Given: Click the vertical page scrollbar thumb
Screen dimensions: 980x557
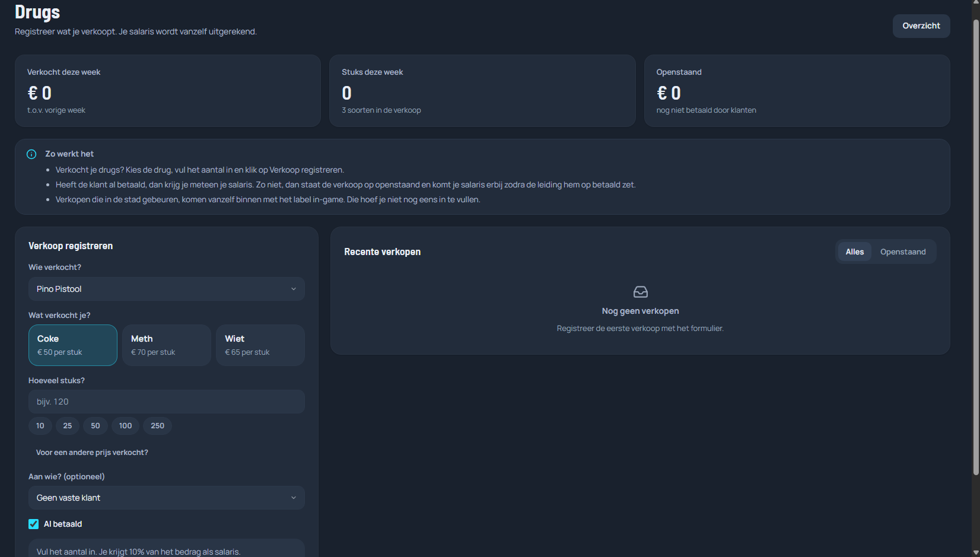Looking at the screenshot, I should [x=976, y=247].
